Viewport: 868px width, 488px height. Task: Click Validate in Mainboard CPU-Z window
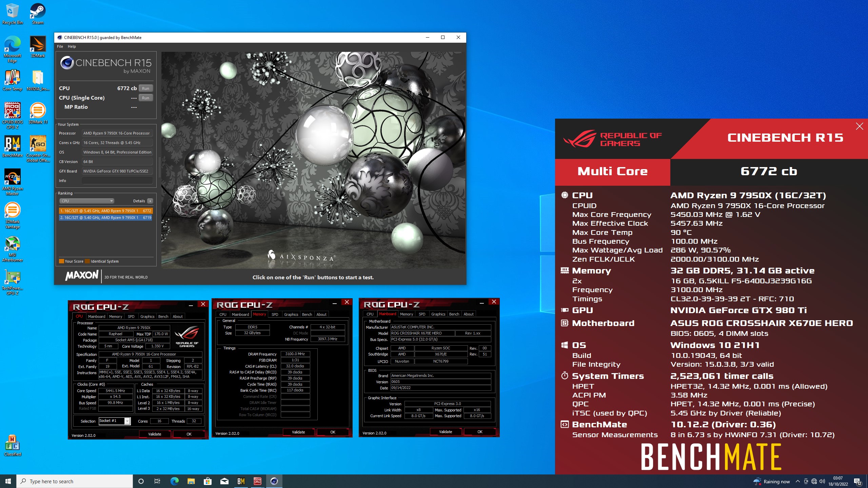[x=446, y=432]
